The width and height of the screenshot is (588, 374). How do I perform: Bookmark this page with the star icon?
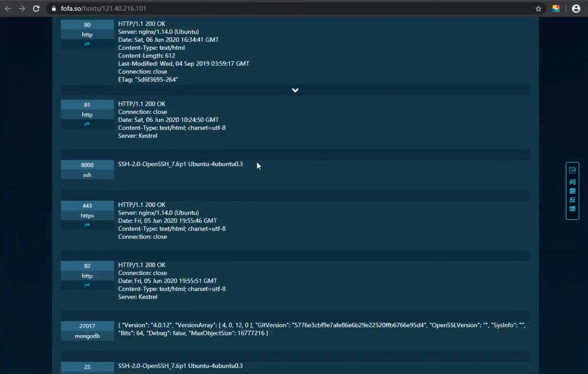pos(538,9)
